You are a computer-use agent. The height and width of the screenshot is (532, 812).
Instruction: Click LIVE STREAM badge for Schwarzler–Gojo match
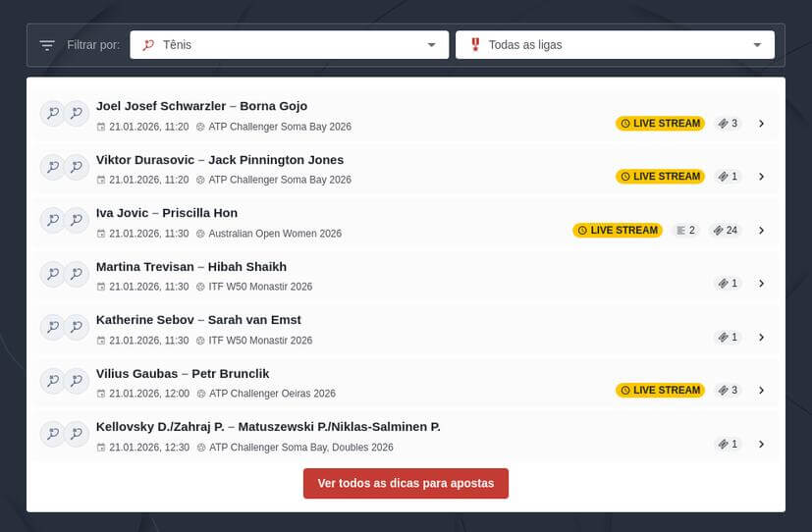(x=660, y=124)
